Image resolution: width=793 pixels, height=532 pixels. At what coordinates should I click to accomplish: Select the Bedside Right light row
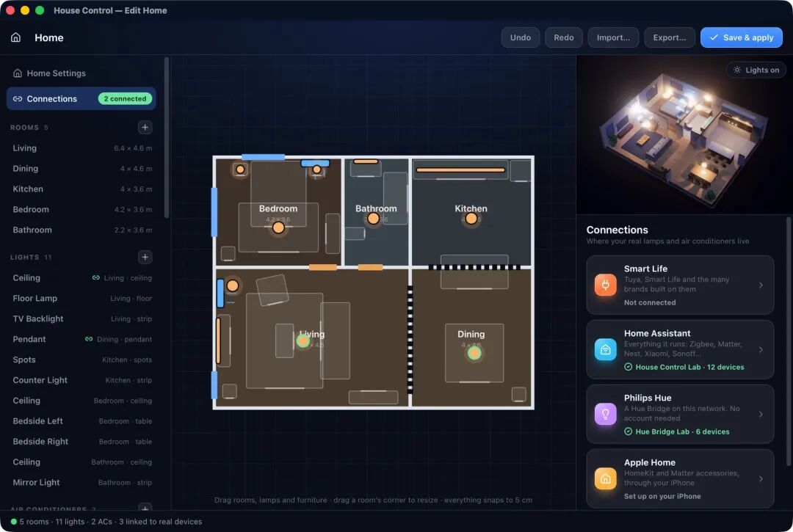[82, 442]
